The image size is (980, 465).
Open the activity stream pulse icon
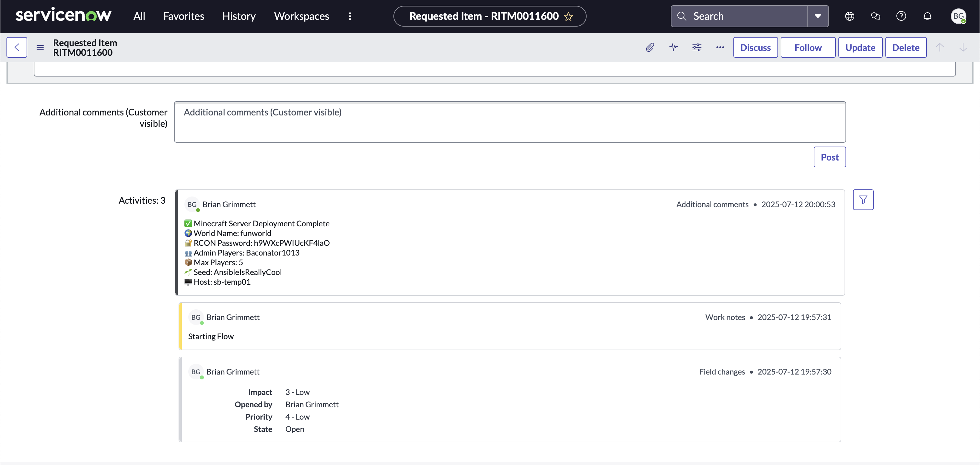click(673, 48)
